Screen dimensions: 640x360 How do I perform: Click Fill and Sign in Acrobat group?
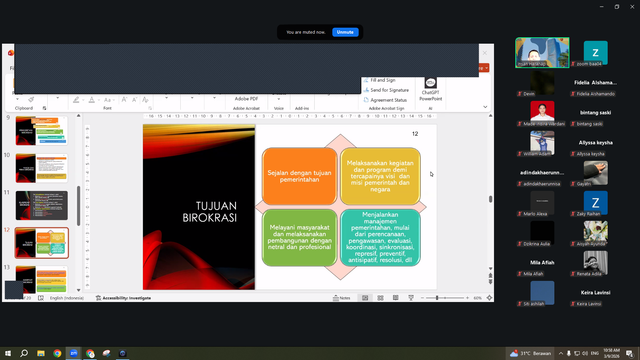[x=380, y=80]
